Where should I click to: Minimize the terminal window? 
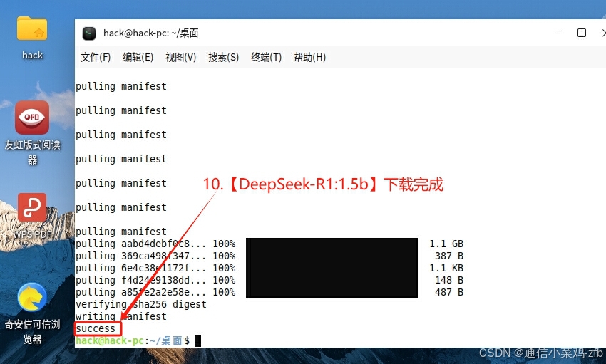point(558,33)
